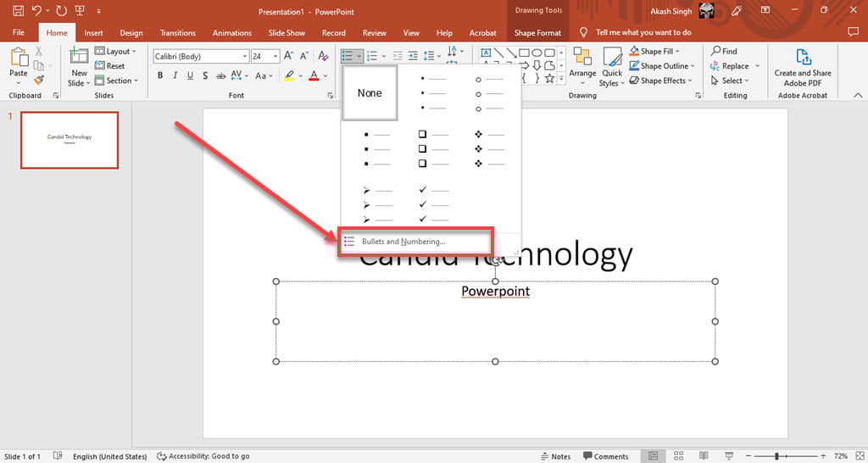
Task: Open Quick Styles gallery
Action: [x=612, y=66]
